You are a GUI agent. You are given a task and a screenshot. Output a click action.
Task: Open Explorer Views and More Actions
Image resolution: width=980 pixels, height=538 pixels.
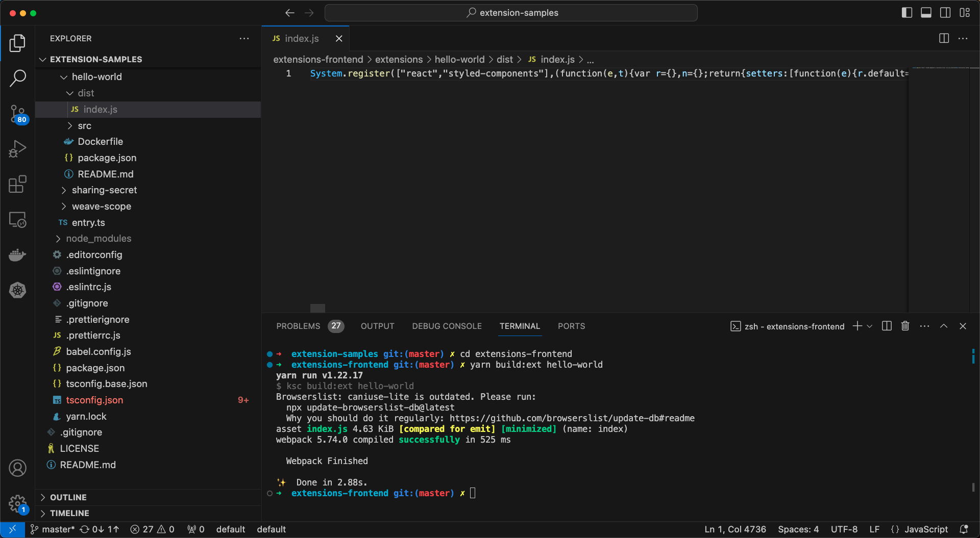tap(244, 38)
